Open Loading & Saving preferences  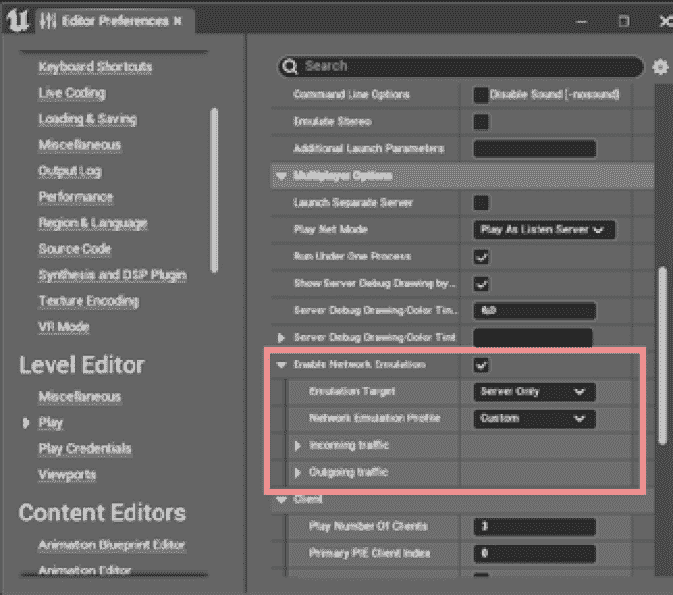88,119
